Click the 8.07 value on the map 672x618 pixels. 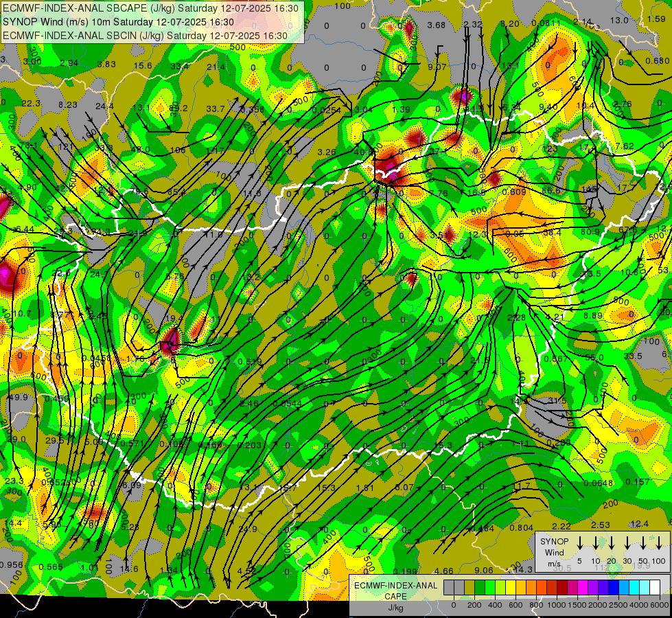[404, 488]
